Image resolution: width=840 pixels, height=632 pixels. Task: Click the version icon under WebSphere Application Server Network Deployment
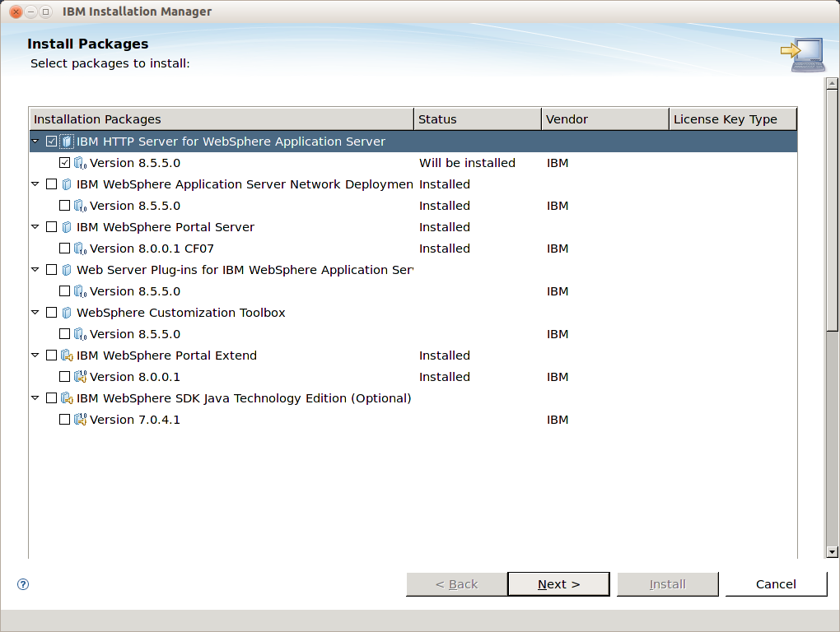coord(81,206)
